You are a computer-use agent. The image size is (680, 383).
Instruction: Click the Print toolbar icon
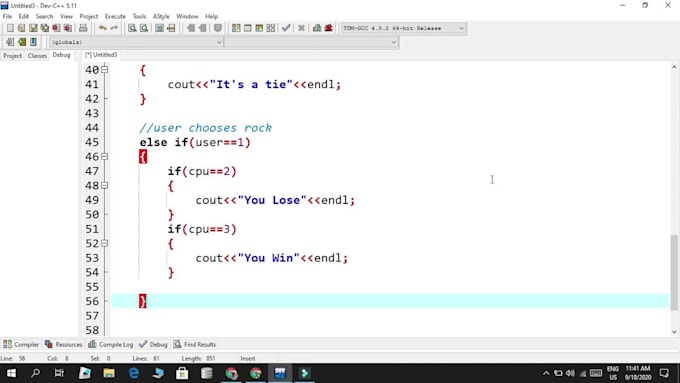click(x=83, y=28)
